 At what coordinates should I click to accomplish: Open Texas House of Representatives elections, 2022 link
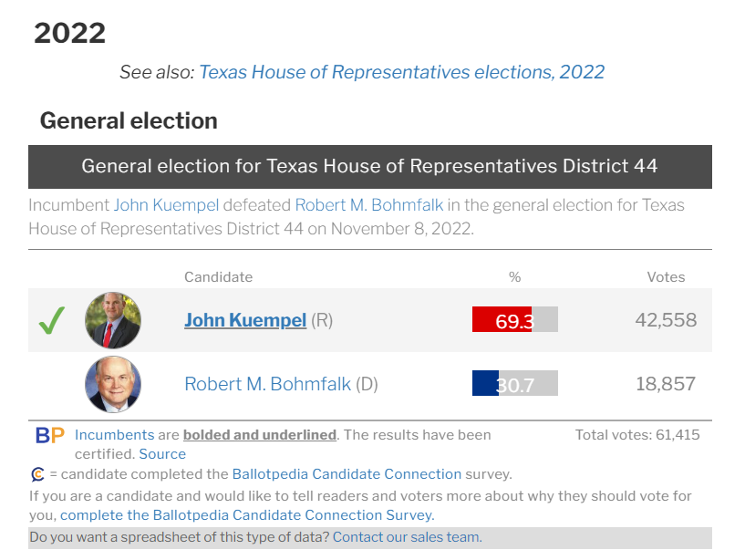401,72
